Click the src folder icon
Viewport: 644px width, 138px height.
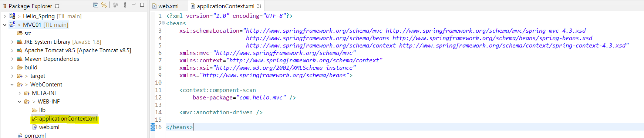point(20,33)
